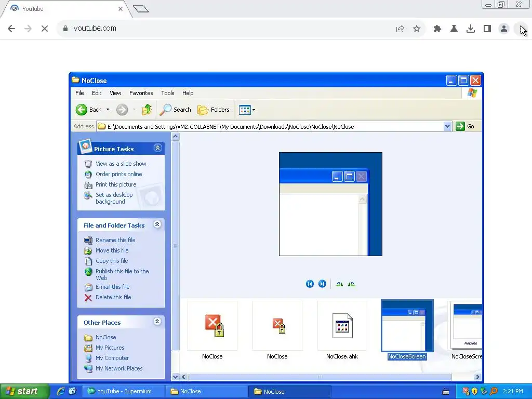The image size is (532, 399).
Task: Click Move this file
Action: pos(112,250)
